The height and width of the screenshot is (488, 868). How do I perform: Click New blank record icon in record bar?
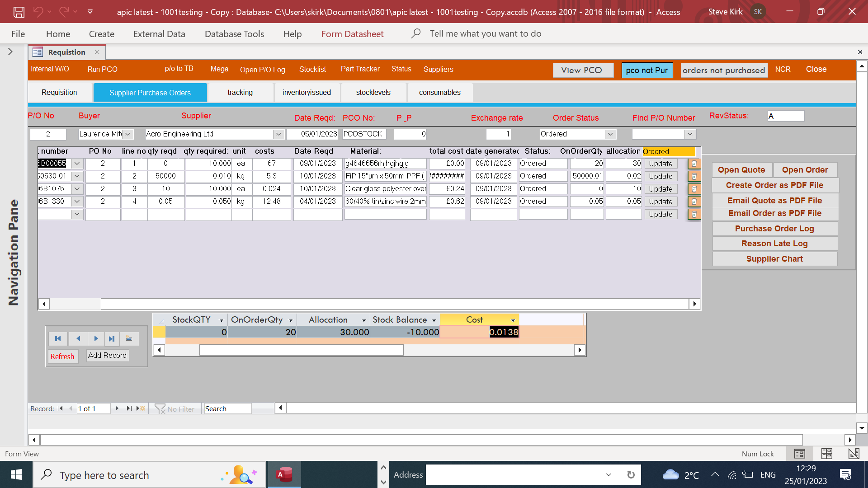(141, 408)
